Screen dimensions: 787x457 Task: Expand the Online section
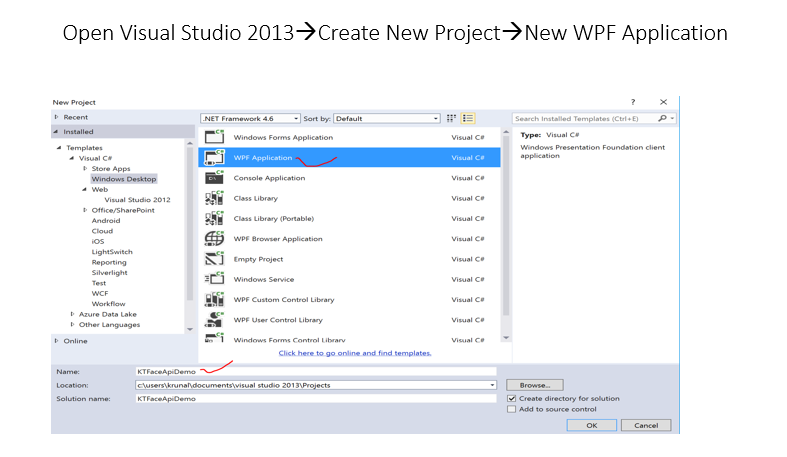[x=57, y=340]
